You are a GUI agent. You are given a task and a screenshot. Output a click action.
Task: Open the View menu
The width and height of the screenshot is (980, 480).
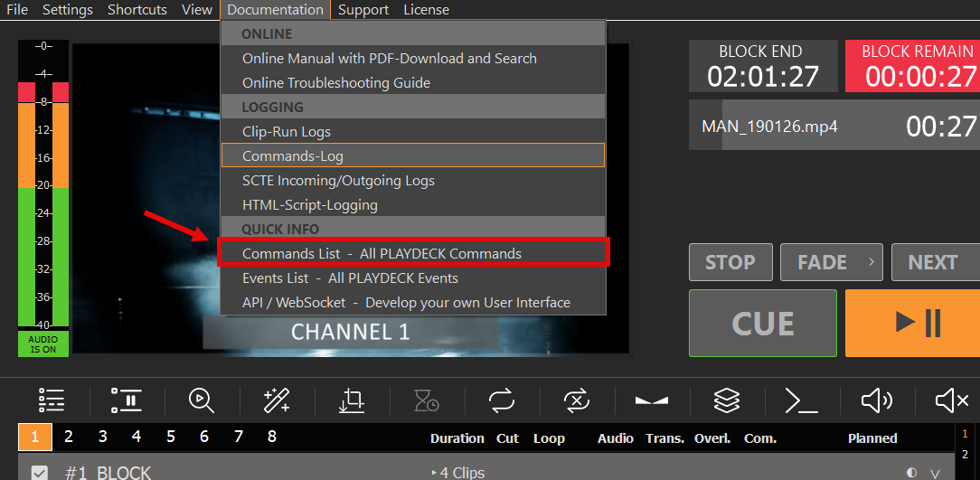point(197,9)
